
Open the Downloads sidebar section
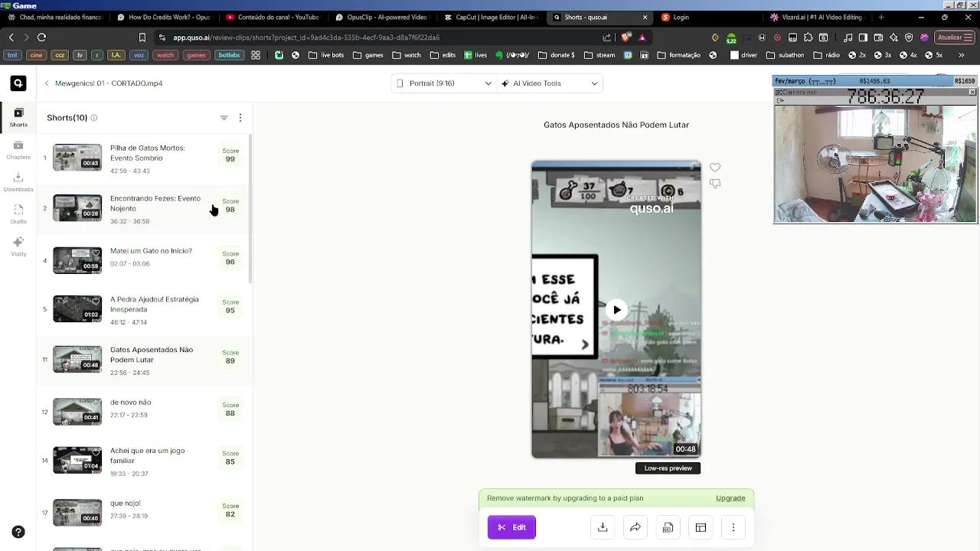point(18,182)
